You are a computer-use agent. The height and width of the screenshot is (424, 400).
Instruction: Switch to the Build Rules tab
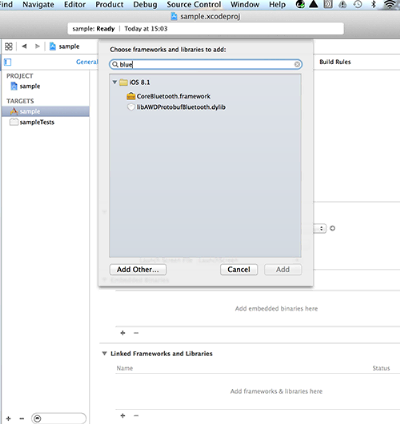[x=335, y=62]
